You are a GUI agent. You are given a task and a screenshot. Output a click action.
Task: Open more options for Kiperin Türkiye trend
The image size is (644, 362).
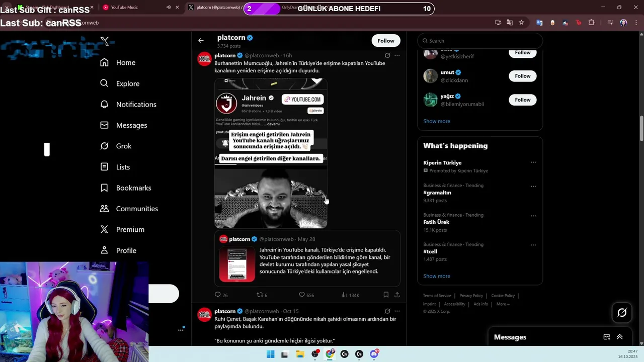[x=533, y=162]
